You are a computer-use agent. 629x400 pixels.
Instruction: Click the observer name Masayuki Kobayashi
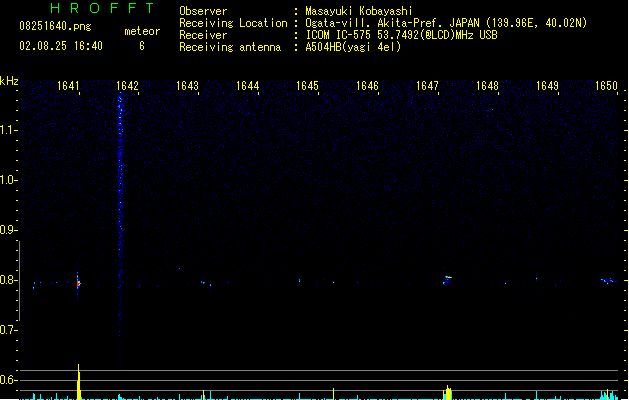click(359, 11)
